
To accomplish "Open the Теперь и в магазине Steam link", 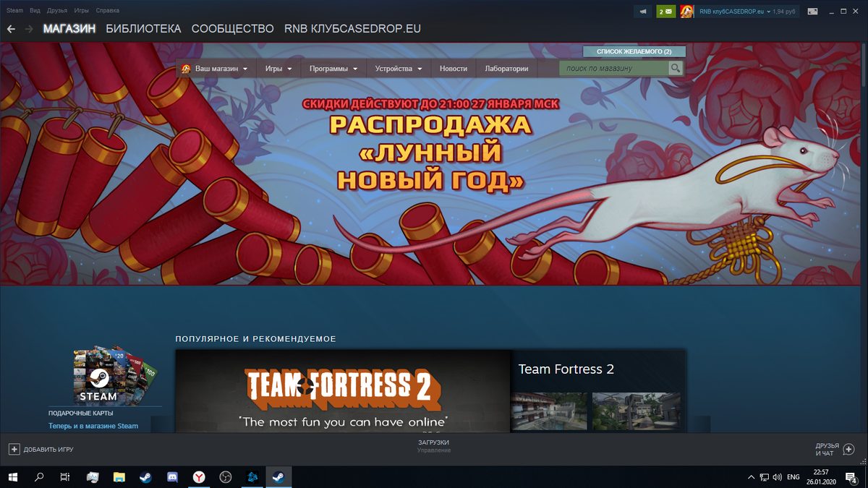I will pyautogui.click(x=93, y=426).
